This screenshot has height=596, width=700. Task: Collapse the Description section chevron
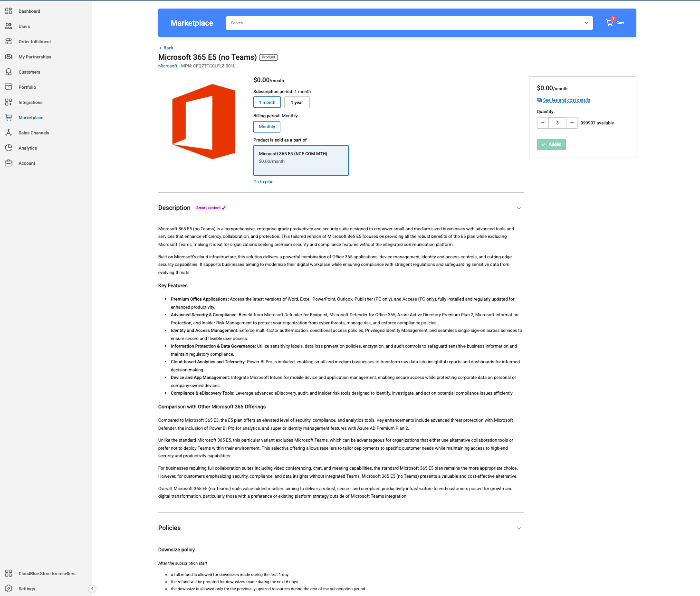pyautogui.click(x=519, y=208)
